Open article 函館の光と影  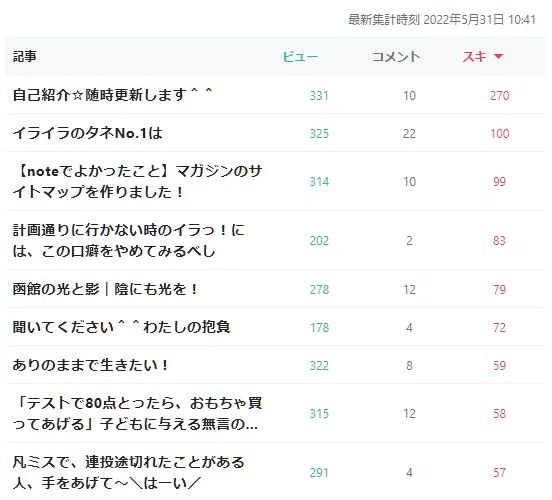pyautogui.click(x=105, y=289)
